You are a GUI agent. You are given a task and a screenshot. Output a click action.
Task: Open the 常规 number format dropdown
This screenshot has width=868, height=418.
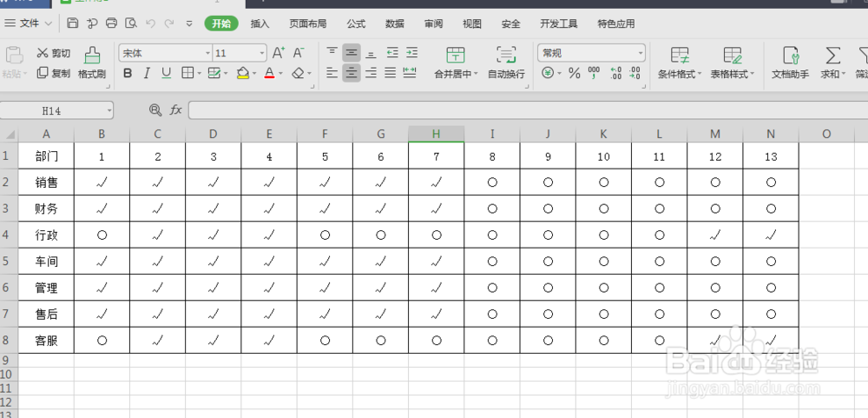pyautogui.click(x=641, y=53)
